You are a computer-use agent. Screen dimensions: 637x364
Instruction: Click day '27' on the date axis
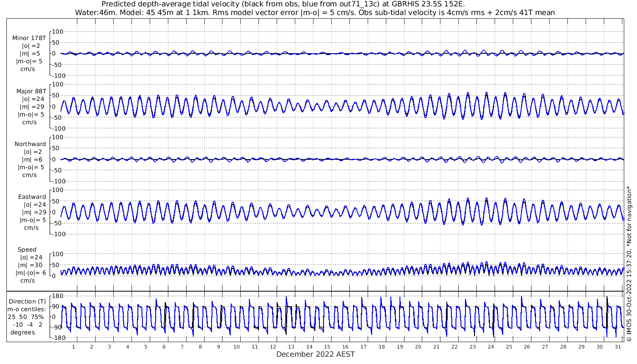coord(545,347)
